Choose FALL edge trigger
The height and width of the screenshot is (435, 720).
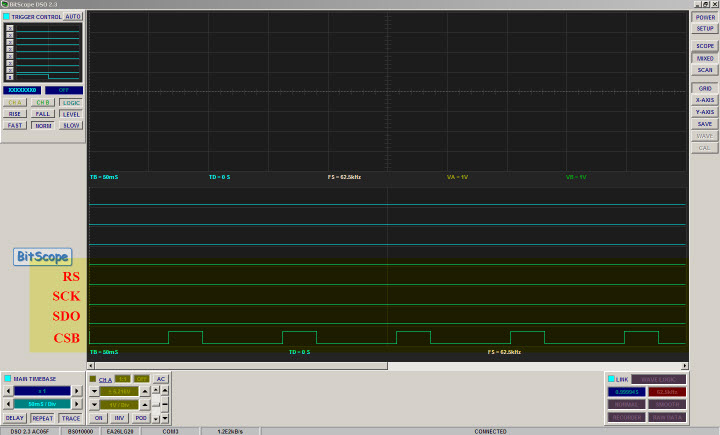pyautogui.click(x=43, y=114)
